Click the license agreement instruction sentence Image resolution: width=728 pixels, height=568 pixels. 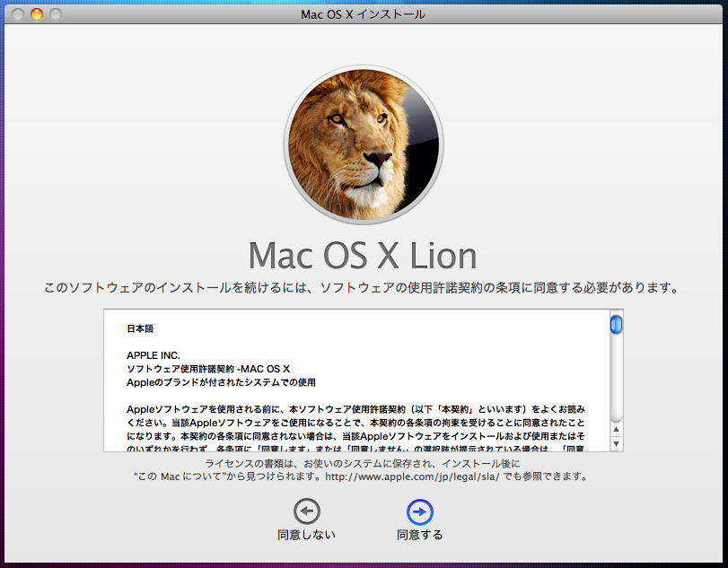(x=362, y=288)
